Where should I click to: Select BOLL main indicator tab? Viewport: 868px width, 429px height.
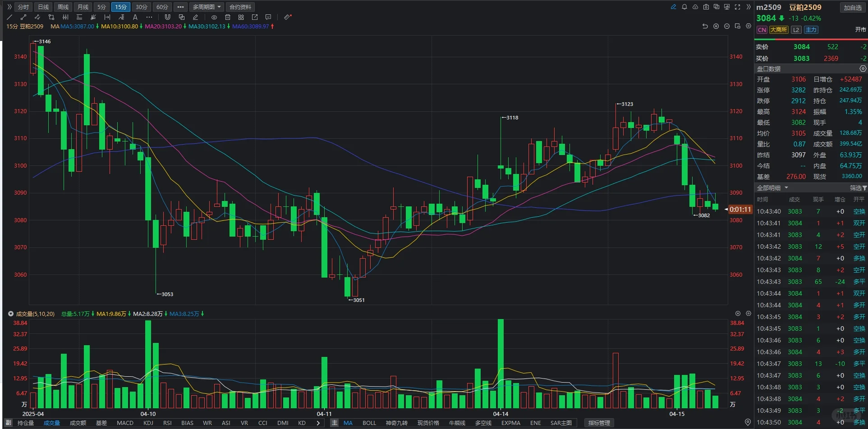tap(369, 423)
